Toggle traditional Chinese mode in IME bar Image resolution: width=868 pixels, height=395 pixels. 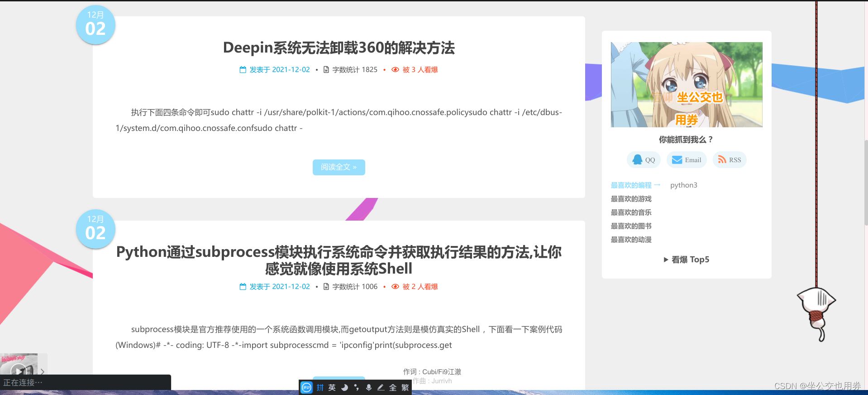405,387
